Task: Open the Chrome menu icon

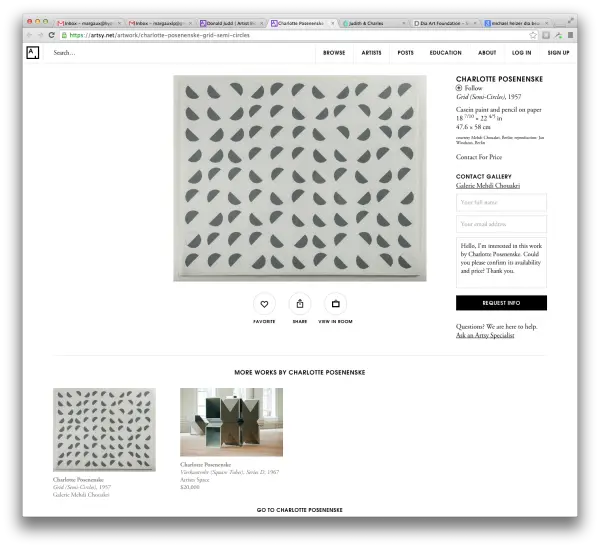Action: [570, 35]
